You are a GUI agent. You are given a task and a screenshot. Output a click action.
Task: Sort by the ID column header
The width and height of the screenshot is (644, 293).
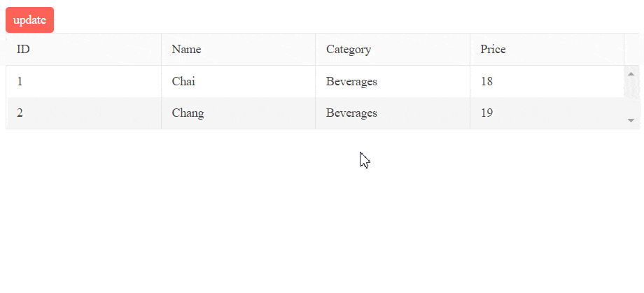pyautogui.click(x=83, y=49)
